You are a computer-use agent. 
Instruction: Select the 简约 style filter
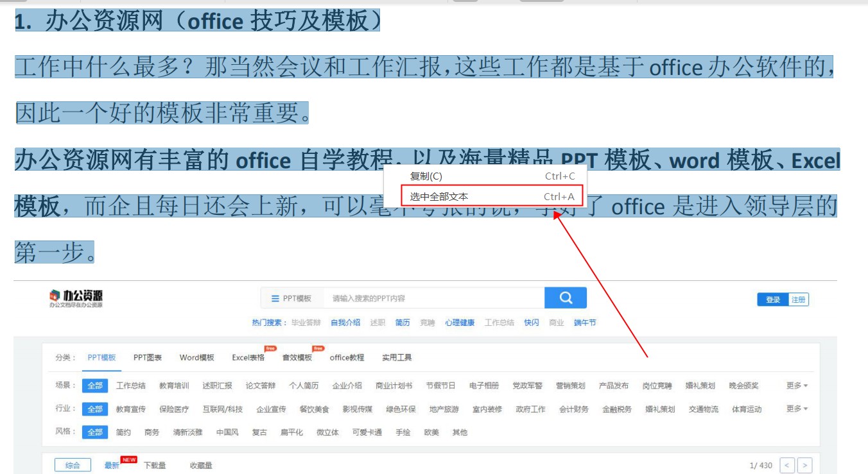(123, 432)
